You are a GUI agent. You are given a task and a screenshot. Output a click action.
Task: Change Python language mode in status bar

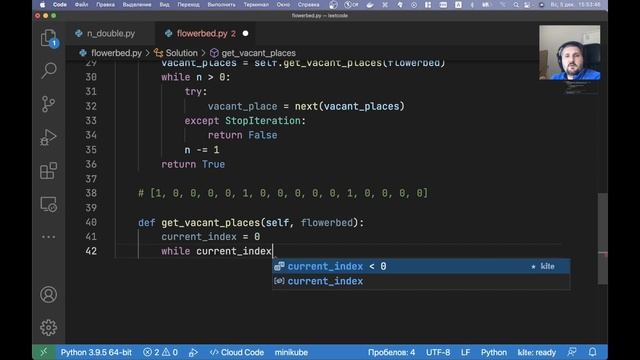click(x=493, y=352)
